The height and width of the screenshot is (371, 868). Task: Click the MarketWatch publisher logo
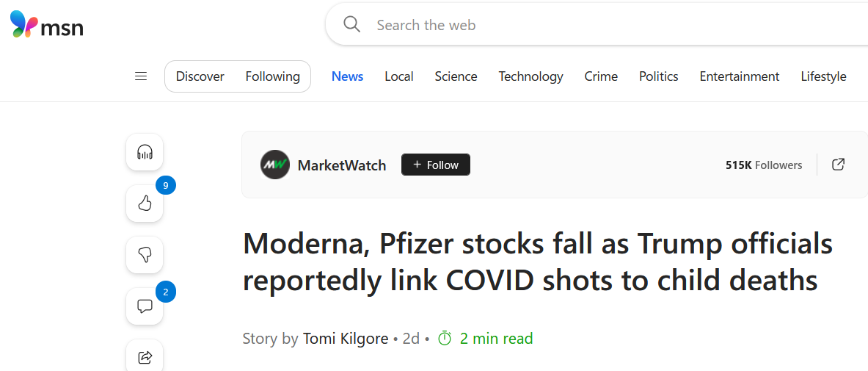coord(275,165)
